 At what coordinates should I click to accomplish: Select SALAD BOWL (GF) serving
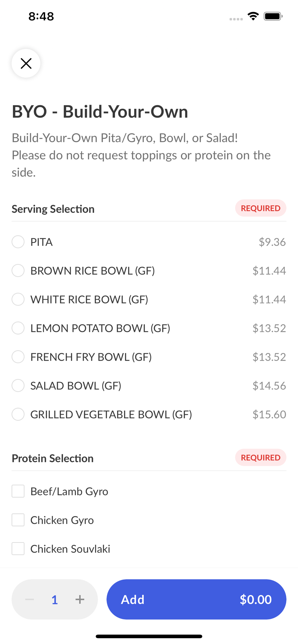[18, 385]
